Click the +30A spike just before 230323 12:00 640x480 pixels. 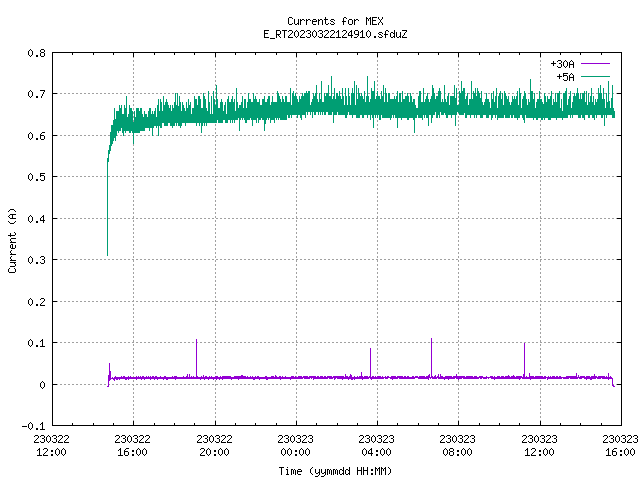(x=524, y=360)
